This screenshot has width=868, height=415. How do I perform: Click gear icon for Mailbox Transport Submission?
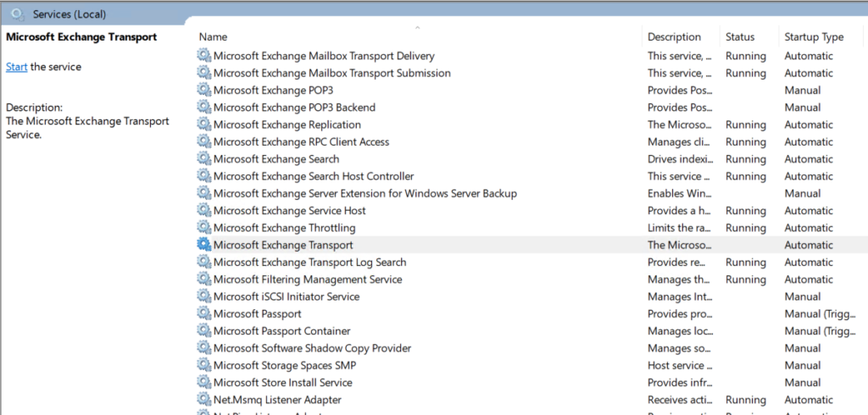(203, 73)
